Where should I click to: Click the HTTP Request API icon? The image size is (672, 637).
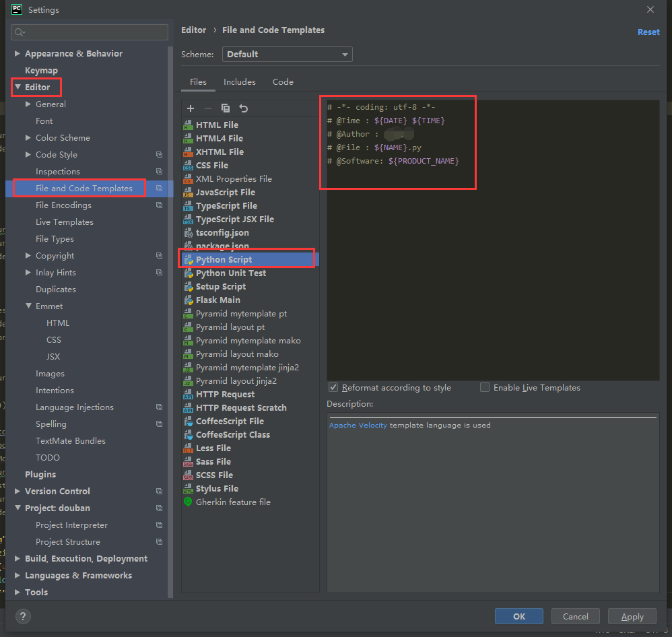(x=188, y=395)
